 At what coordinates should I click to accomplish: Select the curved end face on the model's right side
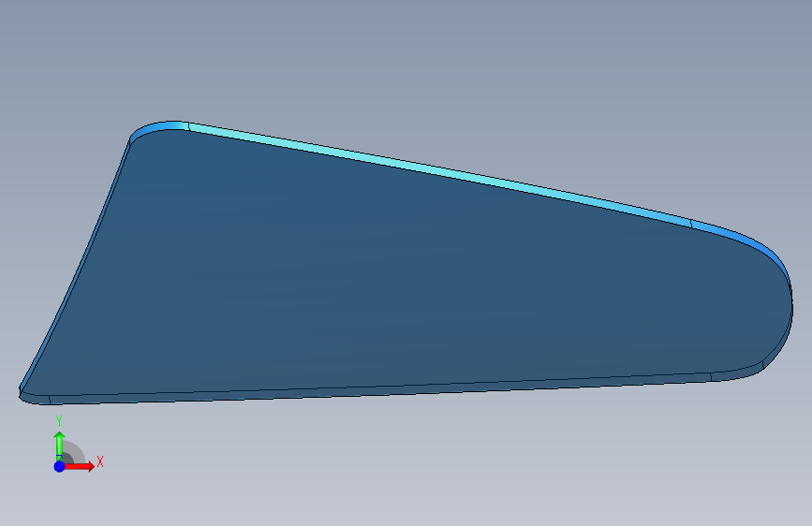(x=752, y=244)
